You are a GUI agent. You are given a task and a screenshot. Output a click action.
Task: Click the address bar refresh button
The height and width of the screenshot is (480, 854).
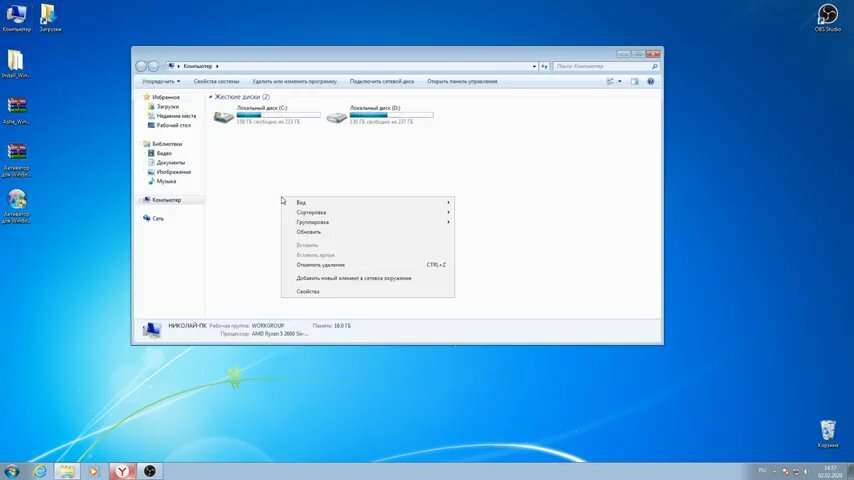(544, 66)
